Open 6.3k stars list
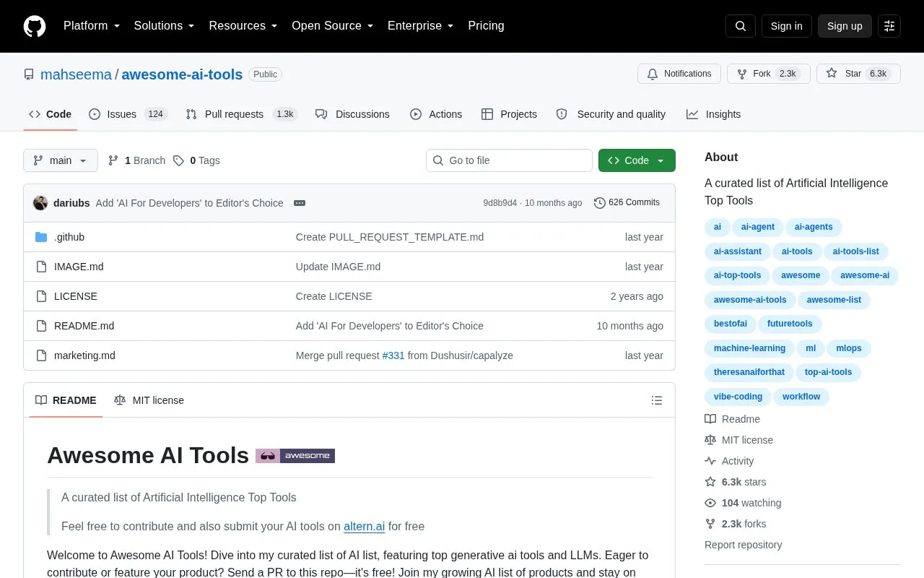Image resolution: width=924 pixels, height=578 pixels. click(x=736, y=482)
